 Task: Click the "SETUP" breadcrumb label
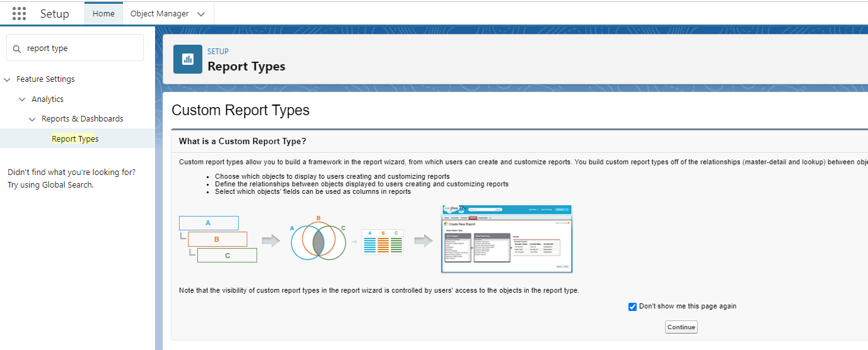point(218,52)
